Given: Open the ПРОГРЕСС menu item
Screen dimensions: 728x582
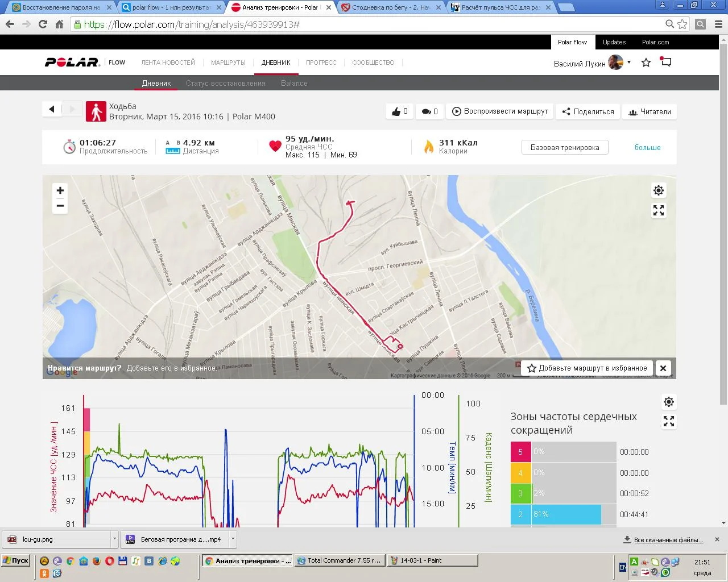Looking at the screenshot, I should [x=321, y=63].
